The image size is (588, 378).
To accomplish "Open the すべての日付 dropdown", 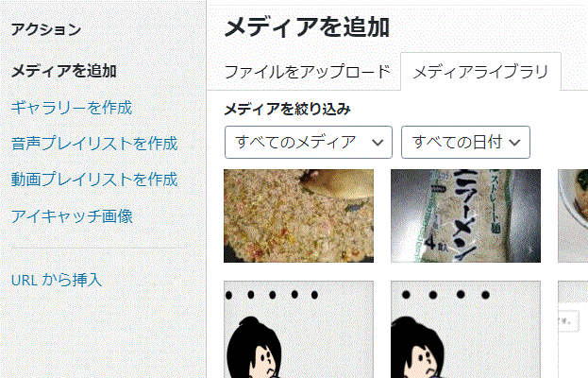I will (x=465, y=143).
